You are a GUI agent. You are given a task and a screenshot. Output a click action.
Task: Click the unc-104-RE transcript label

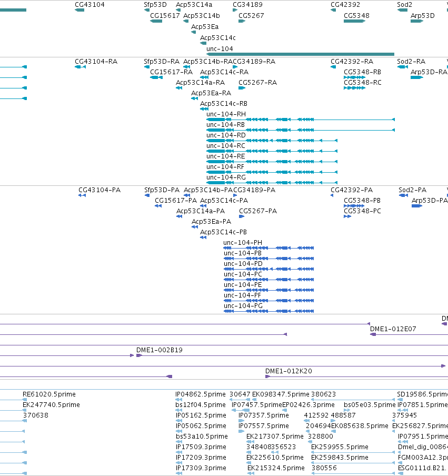pyautogui.click(x=225, y=156)
